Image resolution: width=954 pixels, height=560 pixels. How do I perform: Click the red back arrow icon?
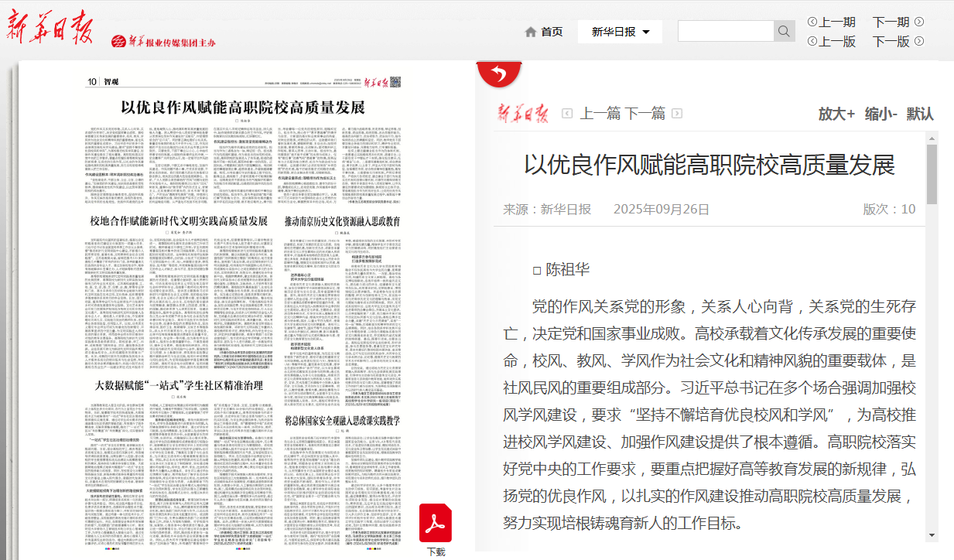500,73
